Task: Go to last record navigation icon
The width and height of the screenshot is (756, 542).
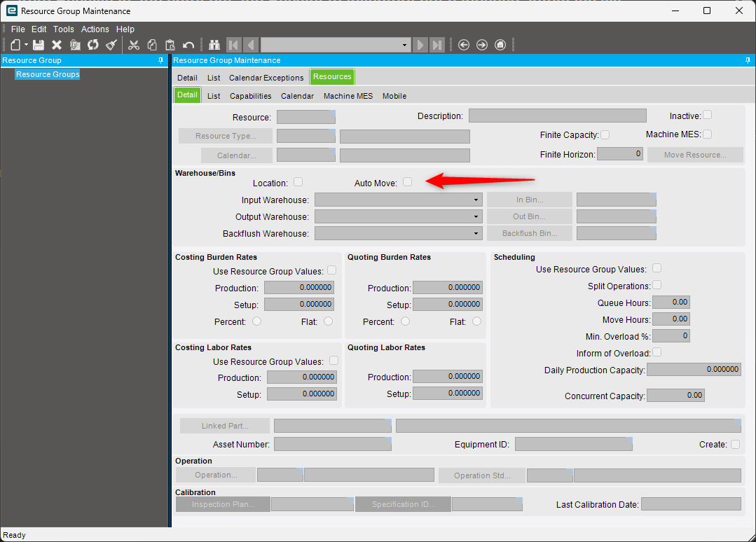Action: click(437, 45)
